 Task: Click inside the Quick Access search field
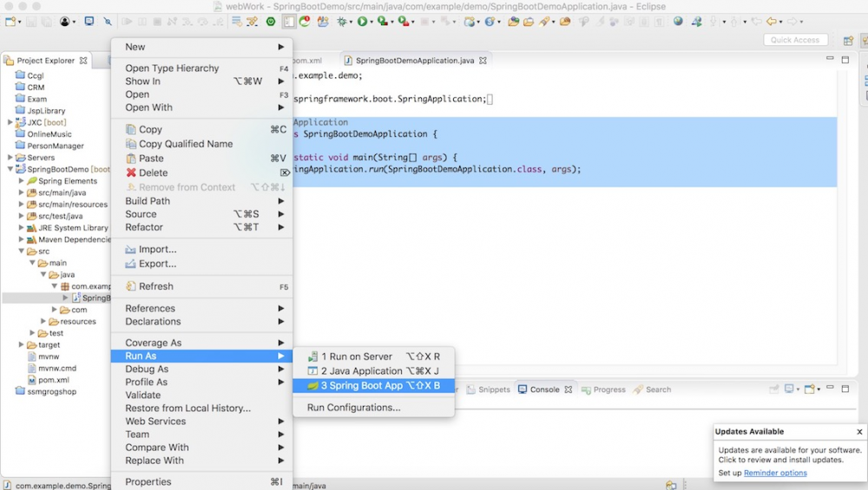tap(795, 40)
